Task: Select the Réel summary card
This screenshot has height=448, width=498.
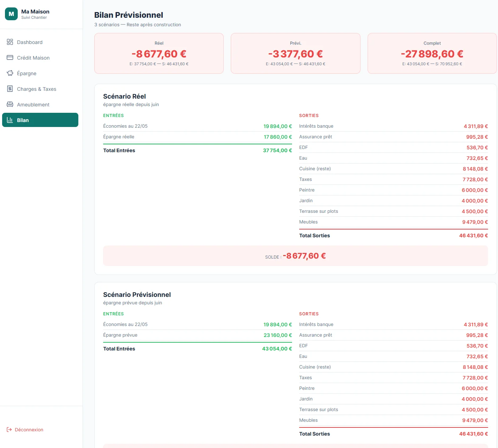Action: pos(159,54)
